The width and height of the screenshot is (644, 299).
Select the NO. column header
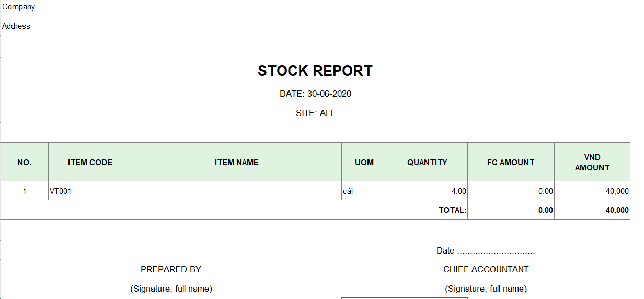point(25,163)
